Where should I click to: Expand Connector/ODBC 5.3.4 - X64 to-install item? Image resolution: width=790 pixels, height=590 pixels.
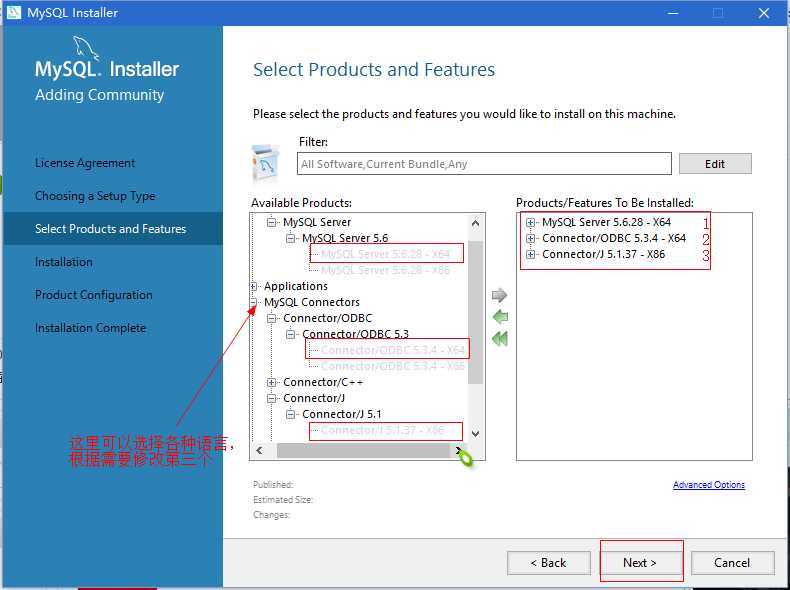531,238
